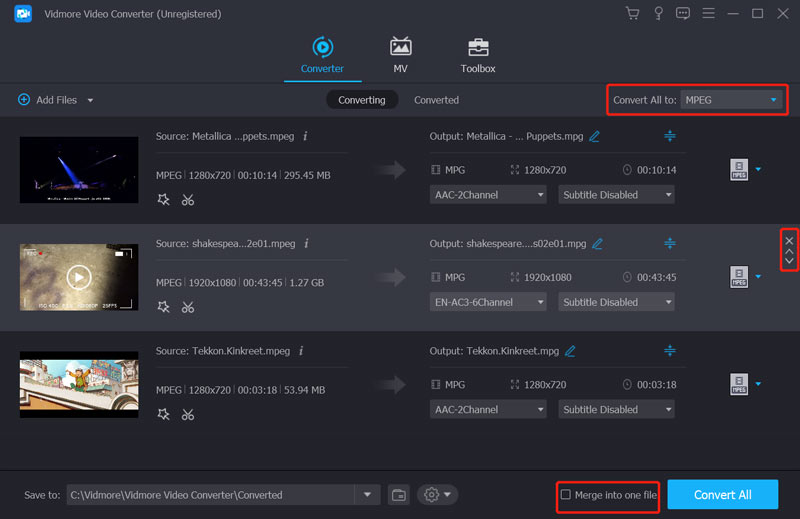Image resolution: width=800 pixels, height=519 pixels.
Task: Open the effects wand for shakespeare video
Action: 164,307
